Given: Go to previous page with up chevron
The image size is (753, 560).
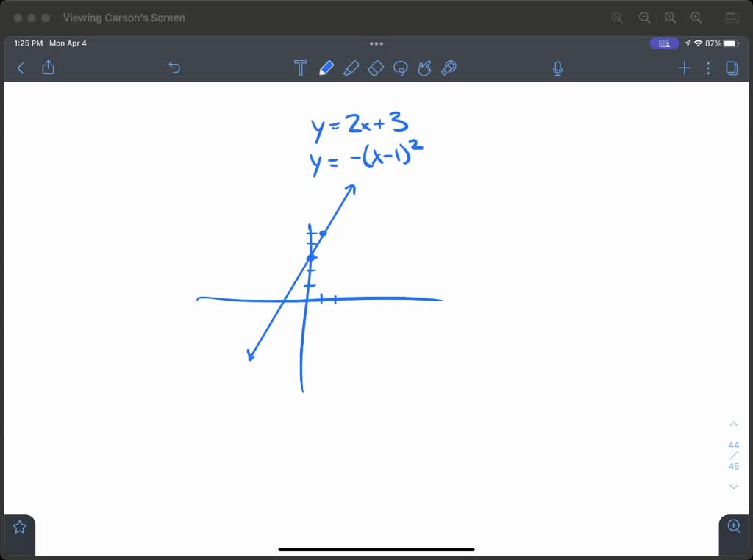Looking at the screenshot, I should [733, 423].
